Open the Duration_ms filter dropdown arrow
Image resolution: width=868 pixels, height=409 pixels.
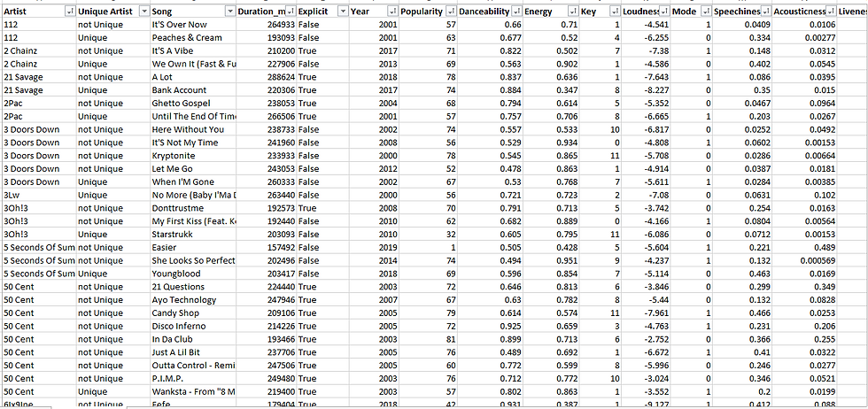(291, 12)
